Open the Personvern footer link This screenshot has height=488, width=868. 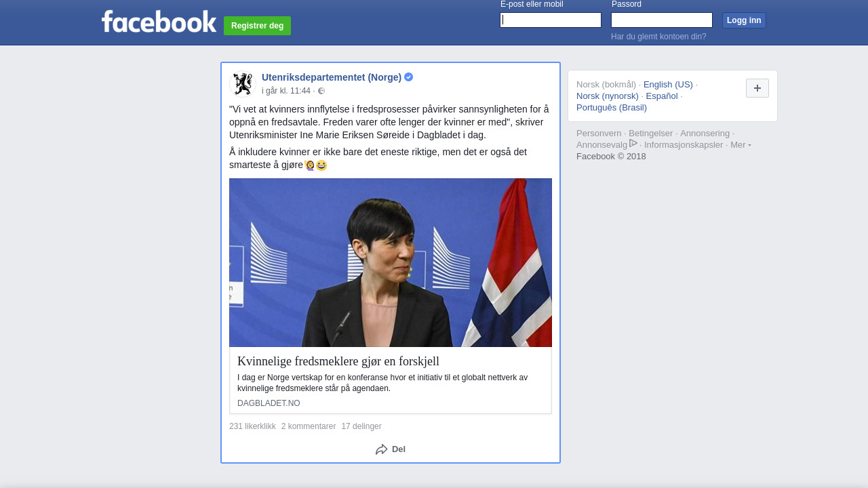[599, 134]
